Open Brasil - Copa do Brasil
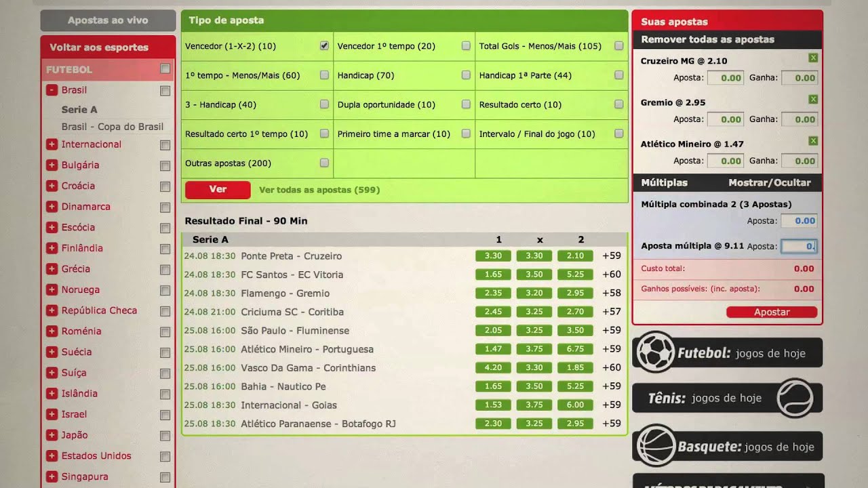 point(113,127)
